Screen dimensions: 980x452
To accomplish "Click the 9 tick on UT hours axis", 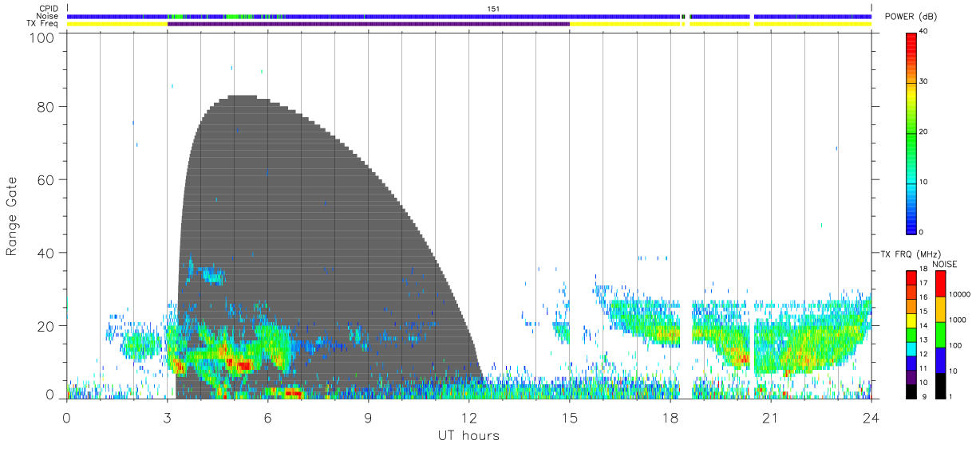I will click(x=368, y=417).
